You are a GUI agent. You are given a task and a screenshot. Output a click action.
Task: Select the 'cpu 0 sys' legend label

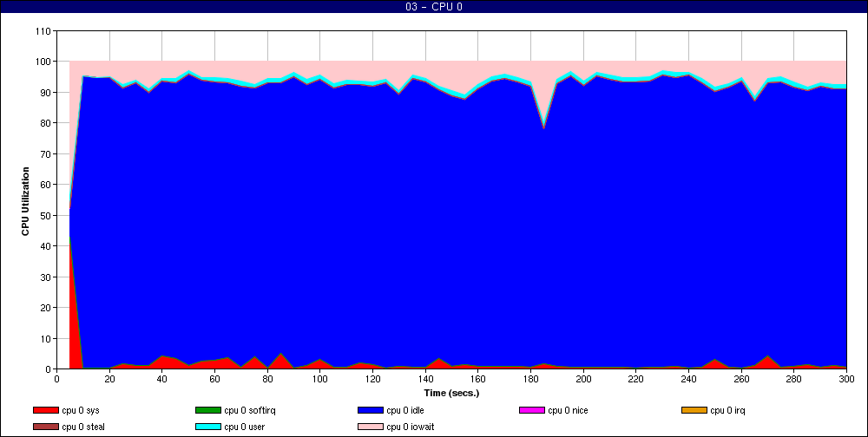point(81,411)
